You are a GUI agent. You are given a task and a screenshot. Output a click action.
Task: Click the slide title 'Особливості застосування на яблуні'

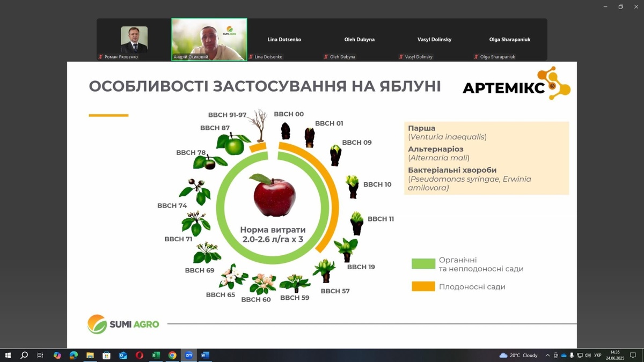[x=265, y=86]
